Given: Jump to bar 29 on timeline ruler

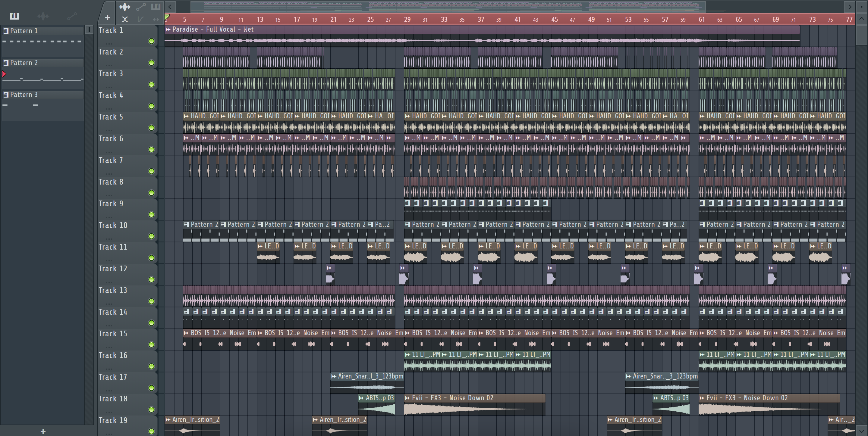Looking at the screenshot, I should (407, 20).
